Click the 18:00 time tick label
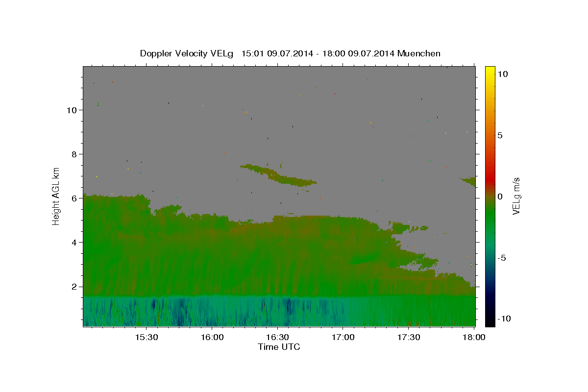The height and width of the screenshot is (392, 588). click(473, 338)
